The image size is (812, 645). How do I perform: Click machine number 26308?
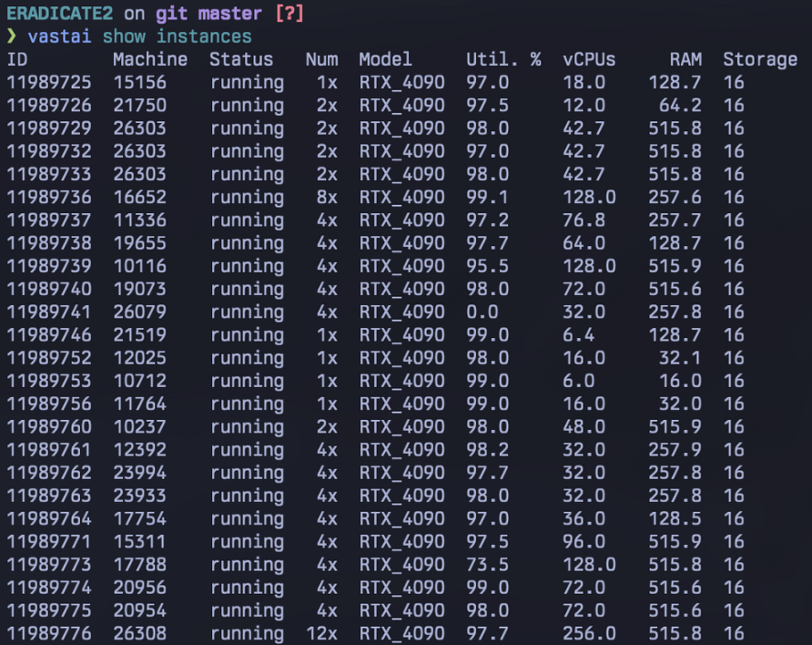click(x=140, y=633)
